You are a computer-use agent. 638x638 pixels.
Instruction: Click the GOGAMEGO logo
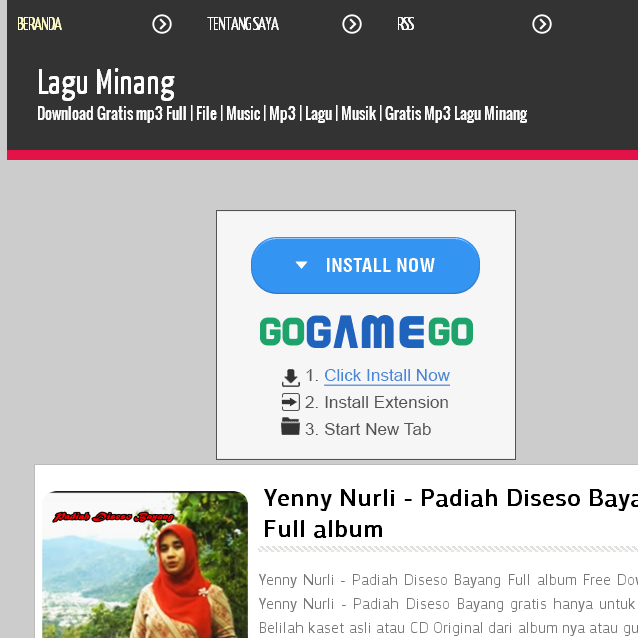(366, 332)
